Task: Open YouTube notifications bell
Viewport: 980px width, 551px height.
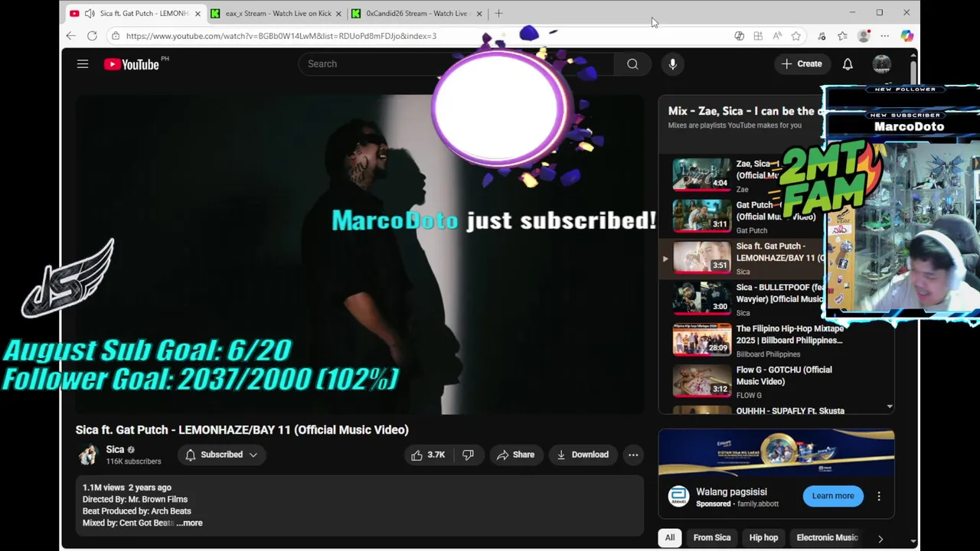Action: [x=848, y=64]
